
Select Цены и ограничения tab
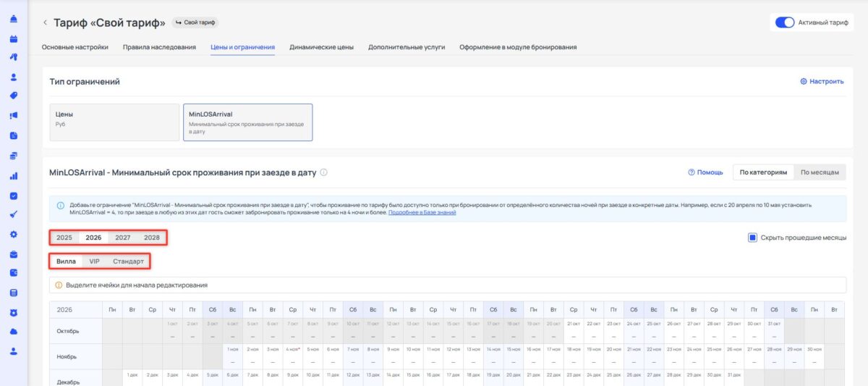click(242, 47)
